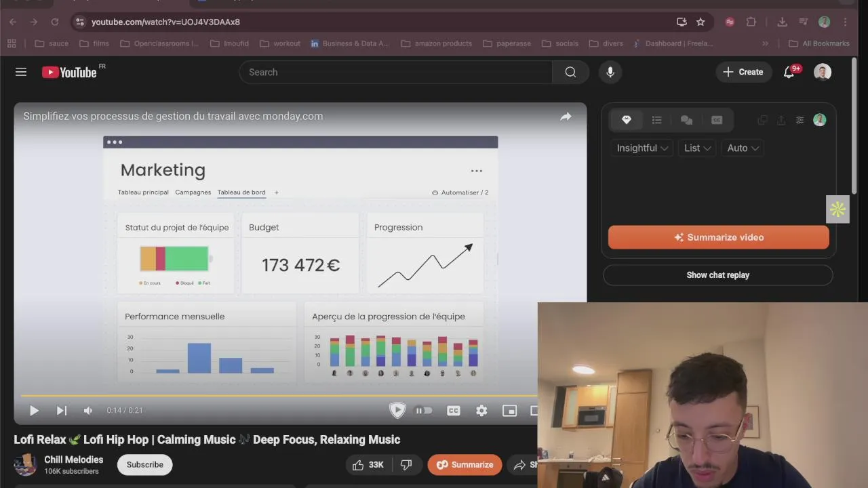Switch to the CC transcript tab
Viewport: 868px width, 488px height.
tap(717, 120)
